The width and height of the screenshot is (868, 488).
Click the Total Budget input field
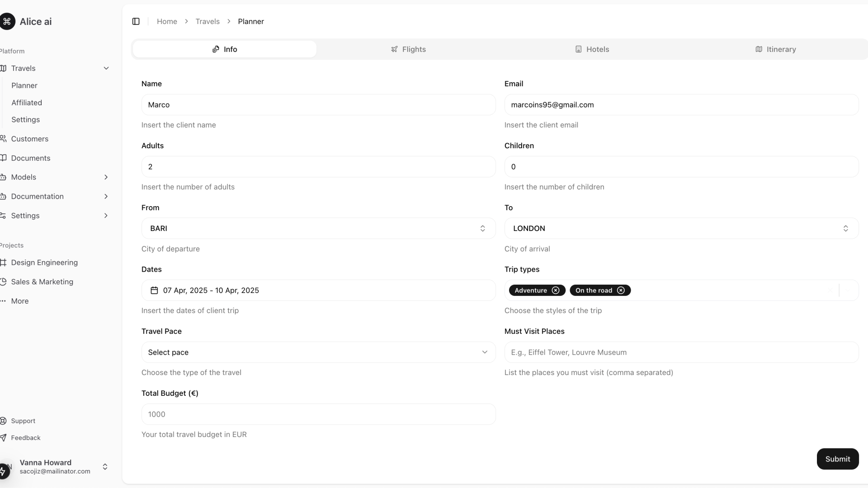tap(318, 414)
